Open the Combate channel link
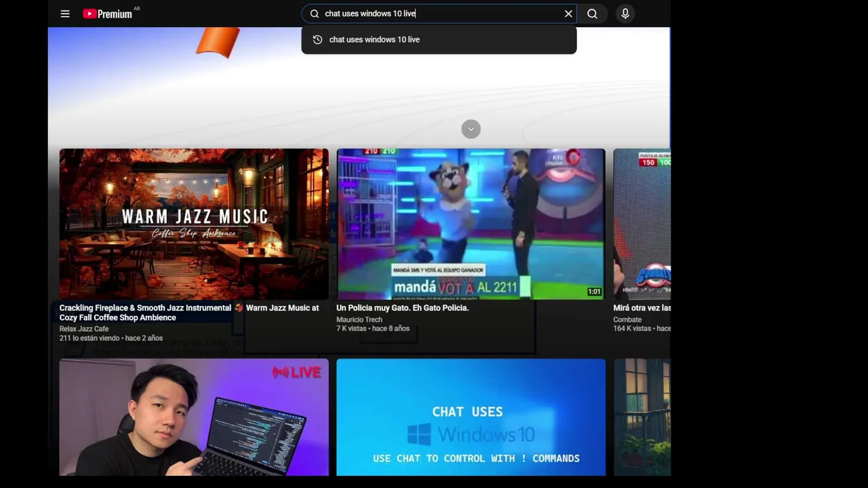Image resolution: width=868 pixels, height=488 pixels. pyautogui.click(x=627, y=319)
